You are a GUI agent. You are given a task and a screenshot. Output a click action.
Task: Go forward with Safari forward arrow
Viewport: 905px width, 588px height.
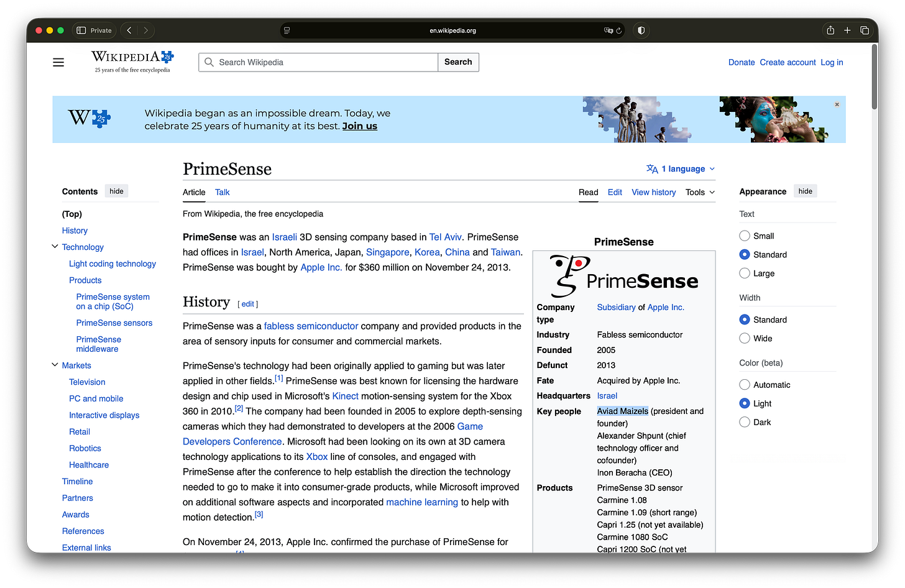pos(145,30)
